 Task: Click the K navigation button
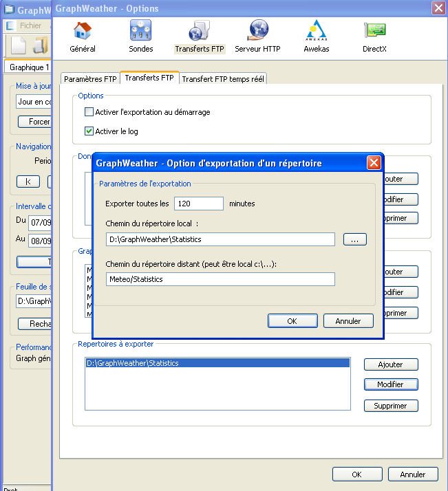pyautogui.click(x=28, y=182)
